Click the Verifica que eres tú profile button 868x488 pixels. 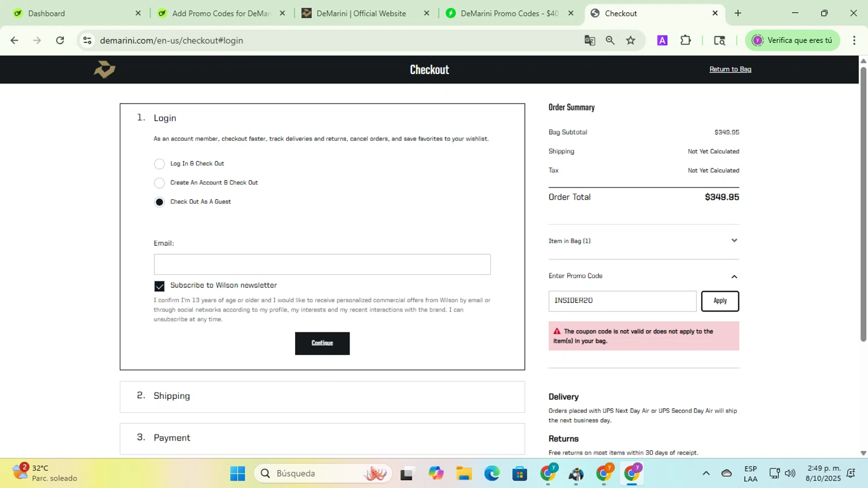pos(792,41)
